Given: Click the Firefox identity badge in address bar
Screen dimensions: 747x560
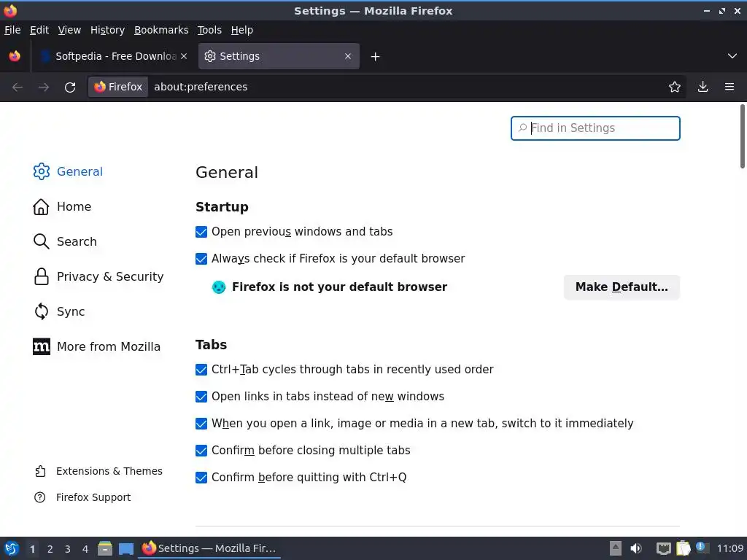Looking at the screenshot, I should 118,87.
